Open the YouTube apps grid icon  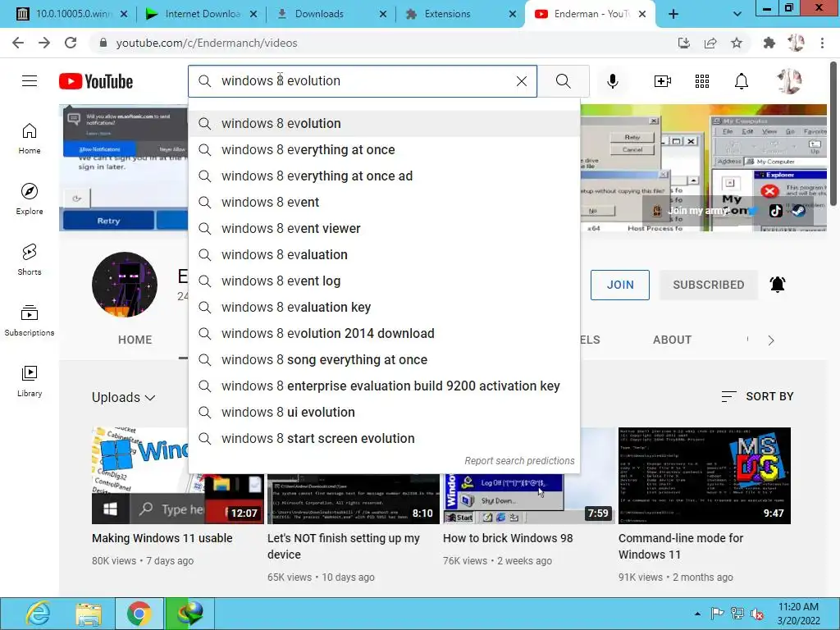pyautogui.click(x=702, y=81)
